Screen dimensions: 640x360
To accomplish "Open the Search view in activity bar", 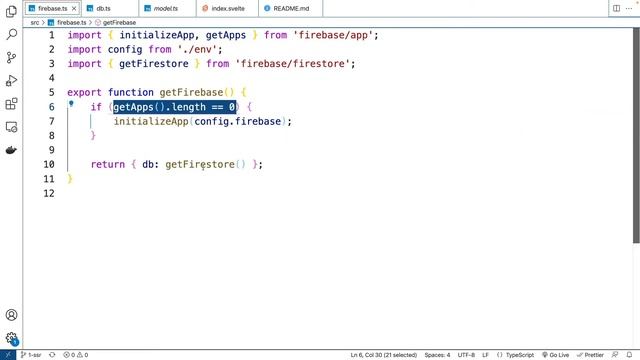I will click(x=11, y=34).
